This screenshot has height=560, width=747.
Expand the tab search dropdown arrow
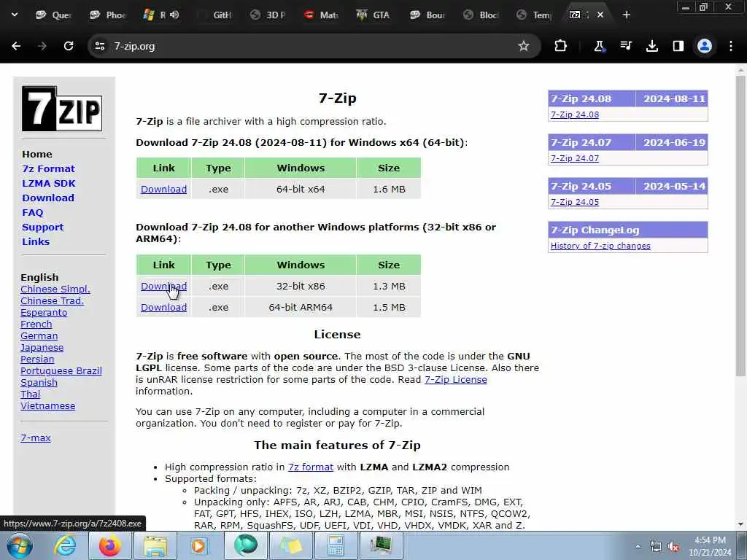(x=15, y=15)
